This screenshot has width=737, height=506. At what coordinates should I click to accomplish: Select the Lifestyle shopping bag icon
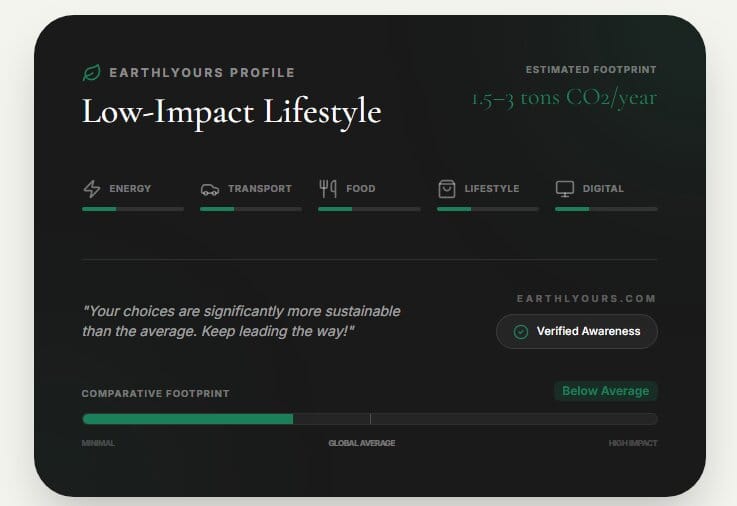click(x=446, y=188)
